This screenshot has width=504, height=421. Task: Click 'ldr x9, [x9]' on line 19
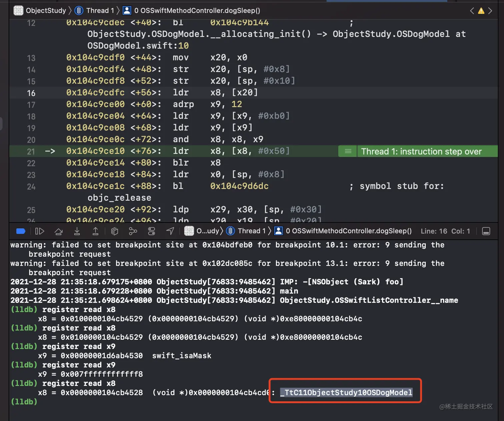pyautogui.click(x=213, y=128)
